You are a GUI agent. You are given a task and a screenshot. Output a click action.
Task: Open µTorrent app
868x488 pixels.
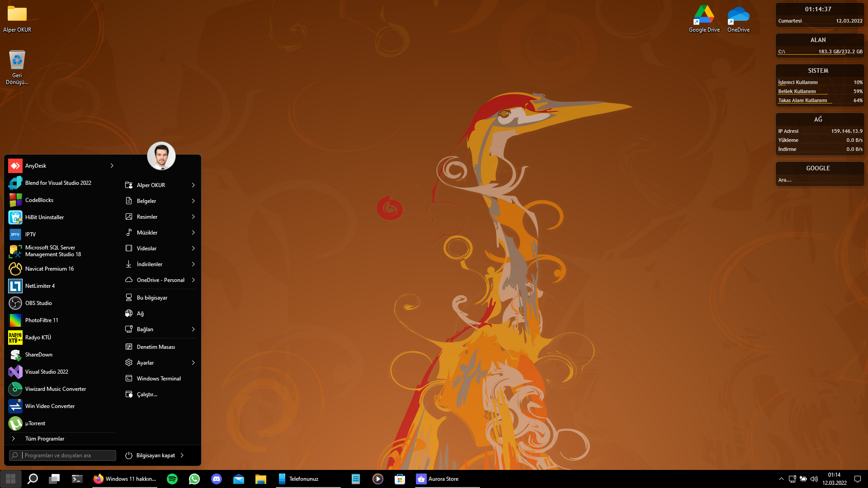pyautogui.click(x=35, y=423)
